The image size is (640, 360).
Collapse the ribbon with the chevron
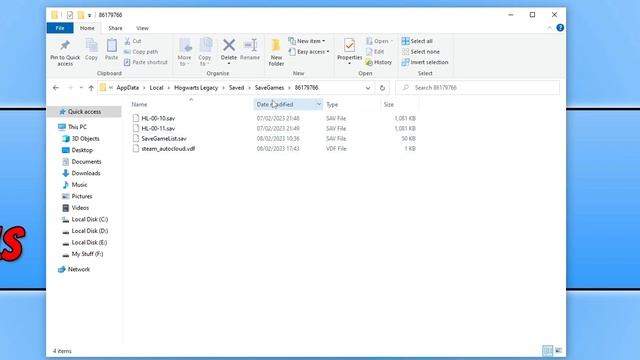tap(549, 28)
